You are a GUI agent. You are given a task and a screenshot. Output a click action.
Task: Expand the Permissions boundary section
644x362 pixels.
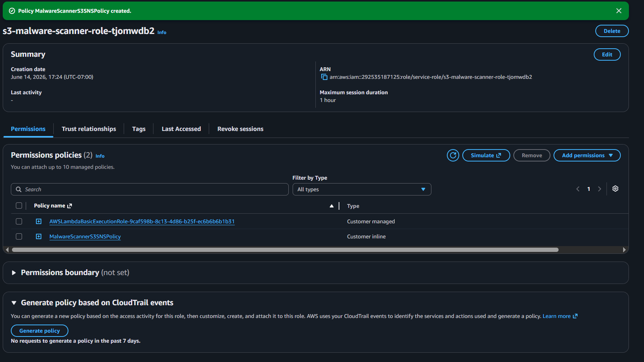(x=14, y=273)
